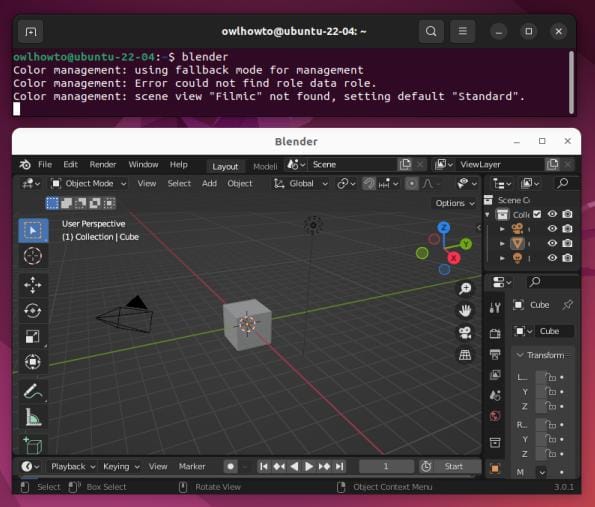Choose the Move tool

point(33,285)
